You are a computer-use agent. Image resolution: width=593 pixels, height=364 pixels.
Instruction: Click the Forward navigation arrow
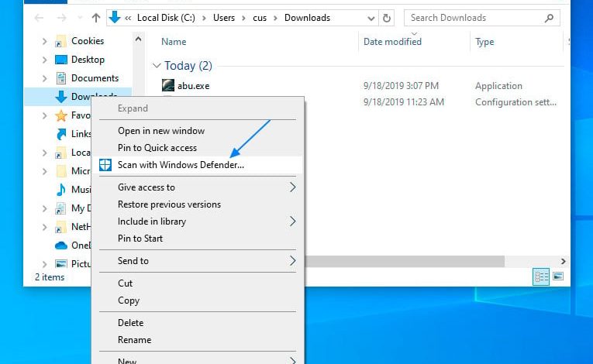tap(61, 18)
